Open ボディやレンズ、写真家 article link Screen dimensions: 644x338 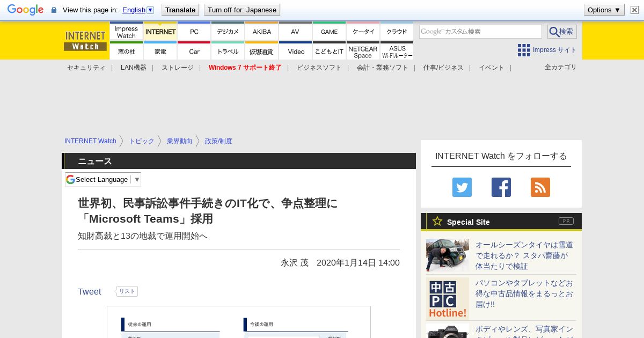coord(524,331)
